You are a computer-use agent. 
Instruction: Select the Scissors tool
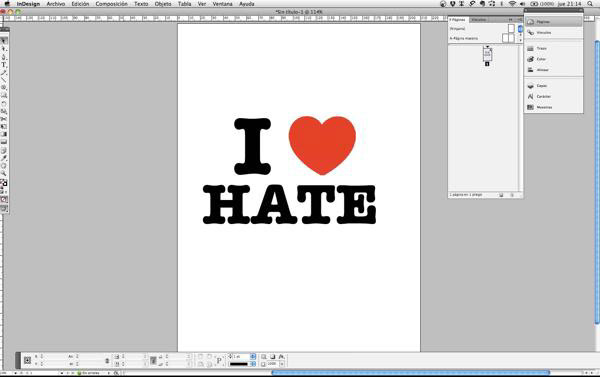tap(4, 119)
